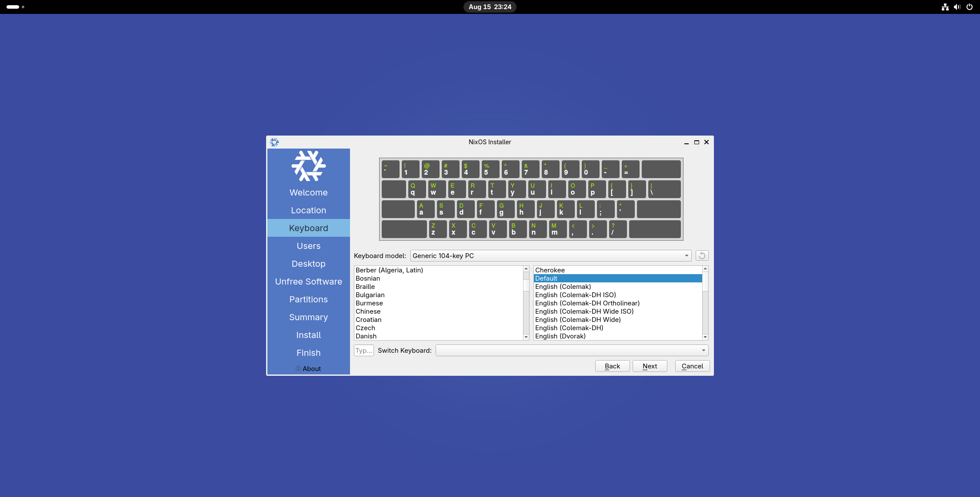The width and height of the screenshot is (980, 497).
Task: Select the Install step
Action: 309,335
